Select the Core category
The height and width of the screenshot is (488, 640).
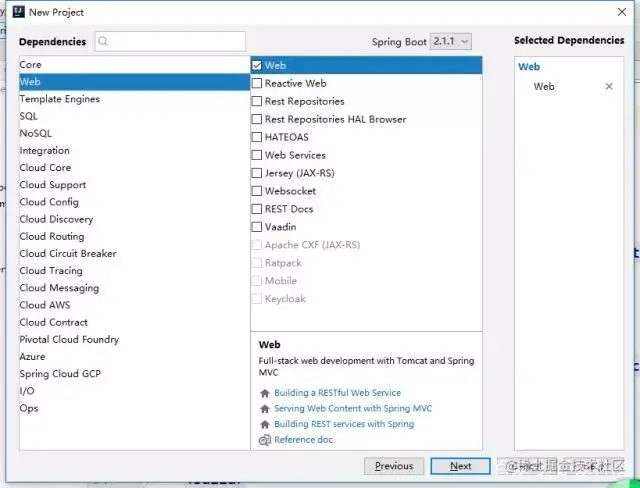click(134, 64)
